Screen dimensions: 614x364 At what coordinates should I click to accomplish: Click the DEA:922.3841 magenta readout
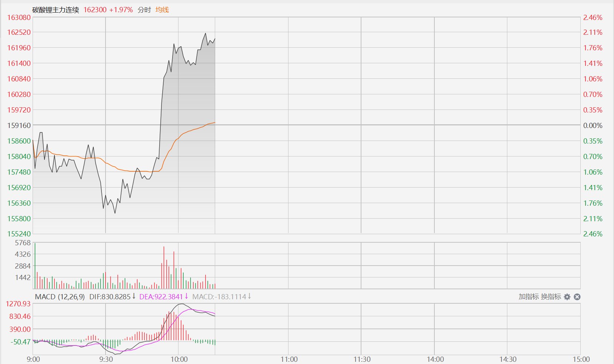(x=161, y=297)
